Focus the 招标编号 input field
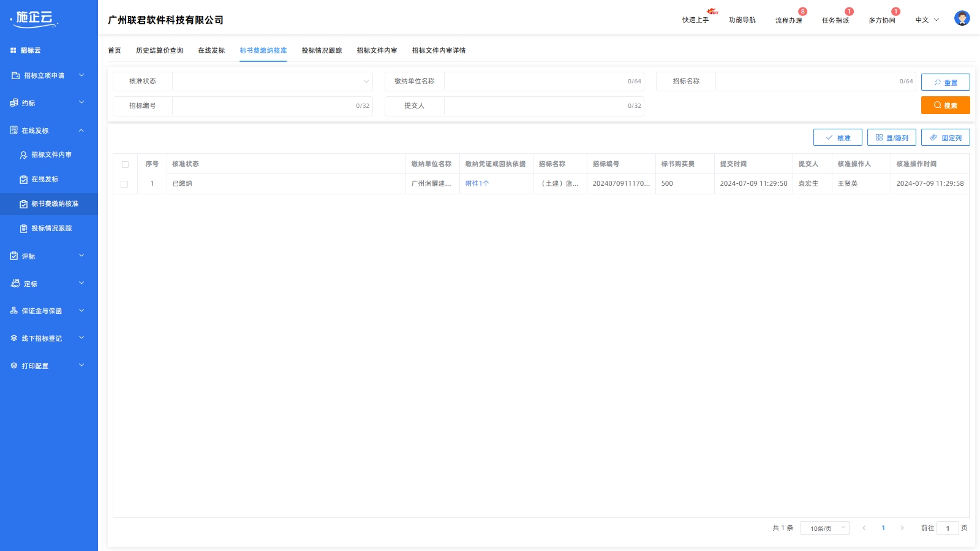 (x=272, y=106)
